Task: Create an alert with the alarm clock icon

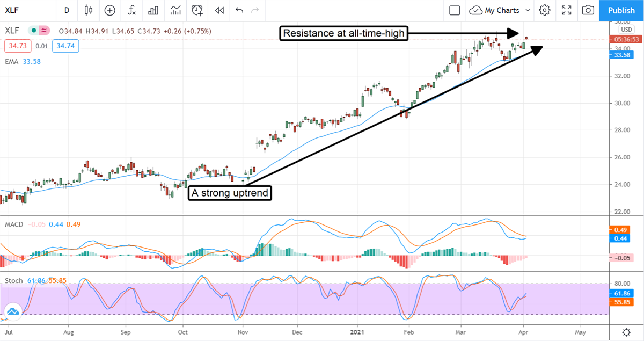Action: pyautogui.click(x=197, y=10)
